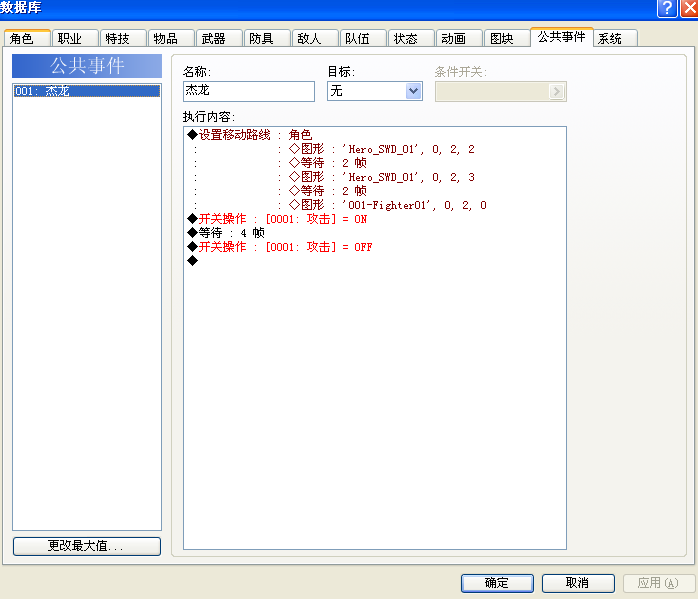Switch to the 敌人 tab
Viewport: 698px width, 599px height.
pyautogui.click(x=315, y=38)
